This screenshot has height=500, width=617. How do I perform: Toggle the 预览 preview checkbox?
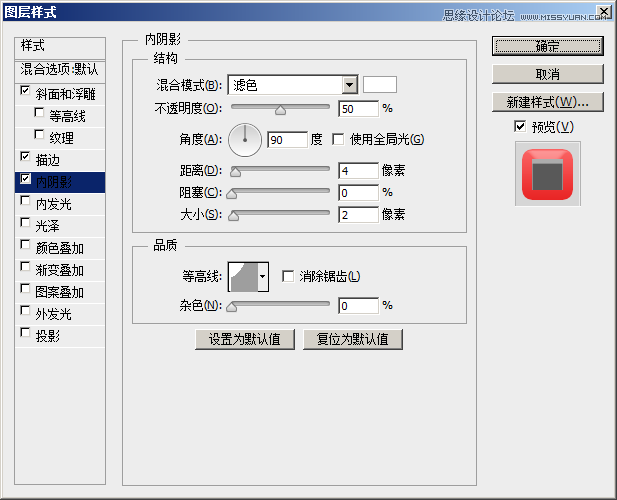point(520,127)
